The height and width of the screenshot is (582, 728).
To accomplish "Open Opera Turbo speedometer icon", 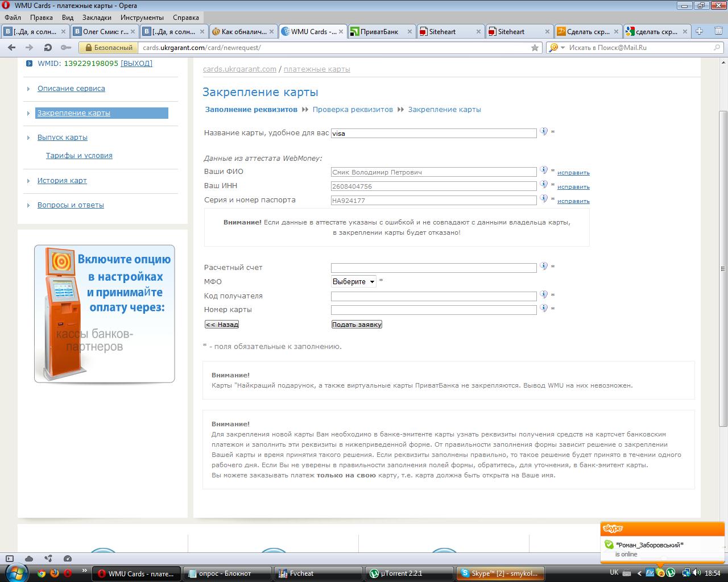I will tap(68, 559).
